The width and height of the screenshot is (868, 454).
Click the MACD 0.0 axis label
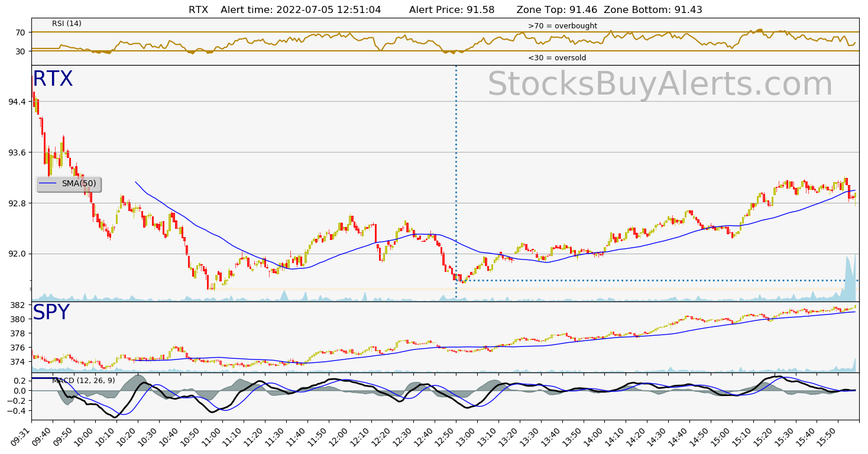pyautogui.click(x=20, y=391)
